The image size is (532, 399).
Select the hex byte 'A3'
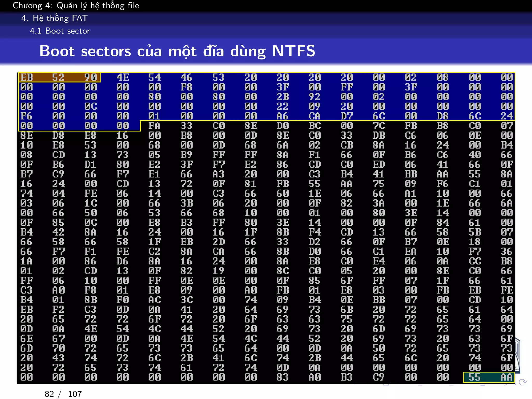coord(218,174)
